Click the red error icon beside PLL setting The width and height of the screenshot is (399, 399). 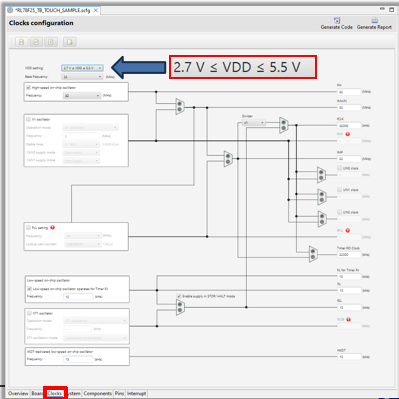click(52, 227)
